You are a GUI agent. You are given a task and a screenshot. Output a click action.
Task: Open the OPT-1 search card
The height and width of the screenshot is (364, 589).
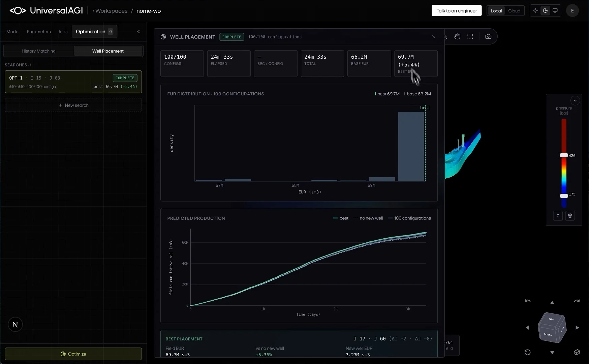73,82
